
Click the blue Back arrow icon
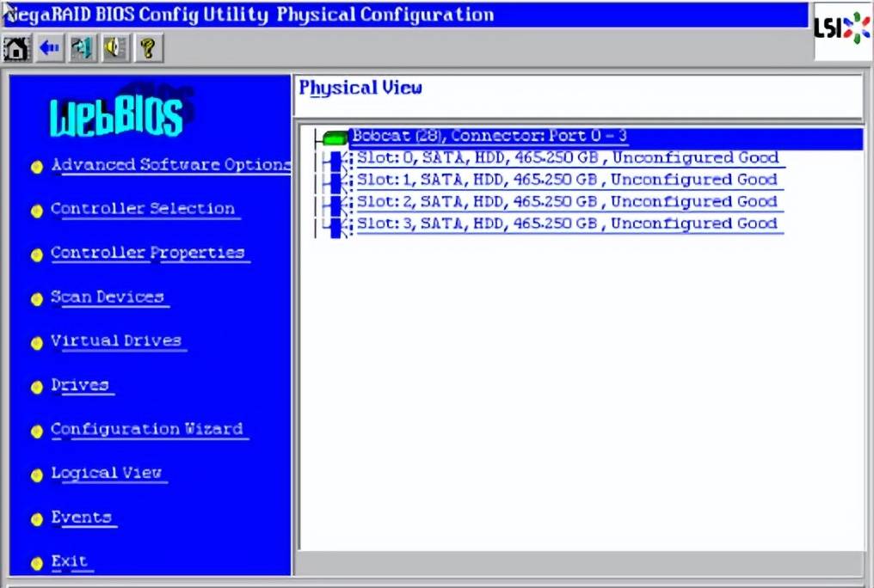(50, 48)
